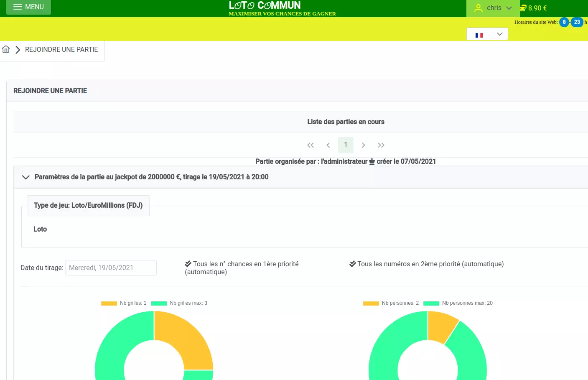Image resolution: width=588 pixels, height=380 pixels.
Task: Toggle the Nb personnes: 2 legend entry
Action: point(391,303)
